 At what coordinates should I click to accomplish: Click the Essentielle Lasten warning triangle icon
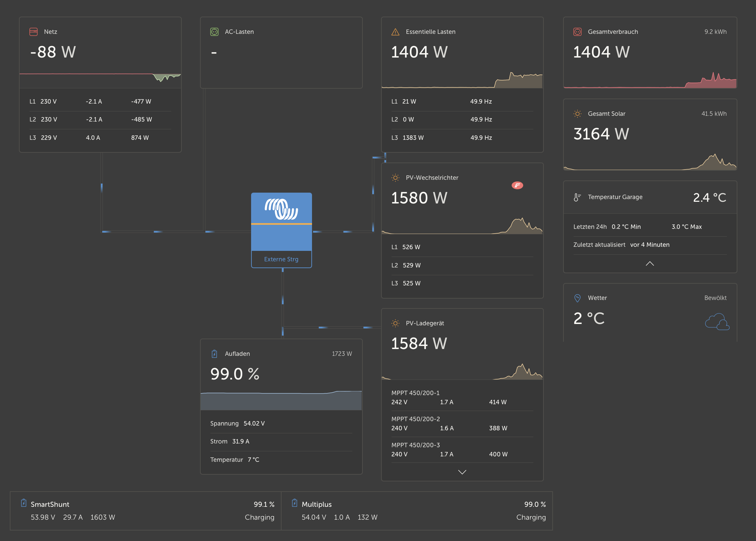tap(395, 32)
